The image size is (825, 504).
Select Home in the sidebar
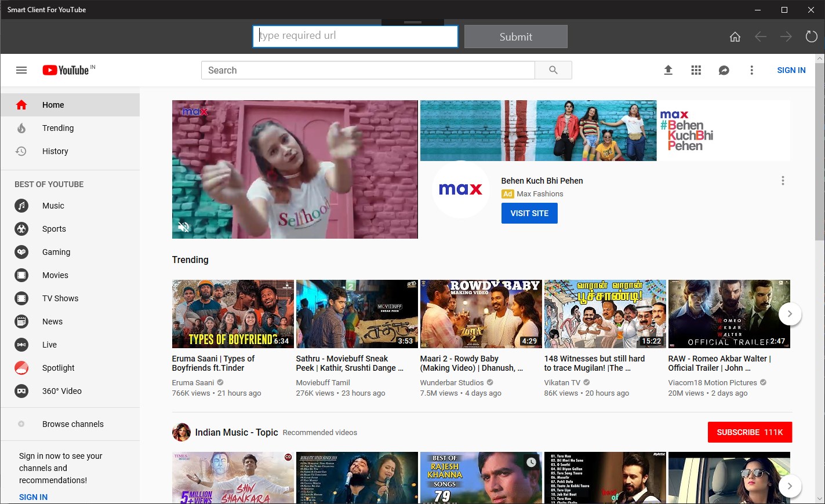coord(70,105)
